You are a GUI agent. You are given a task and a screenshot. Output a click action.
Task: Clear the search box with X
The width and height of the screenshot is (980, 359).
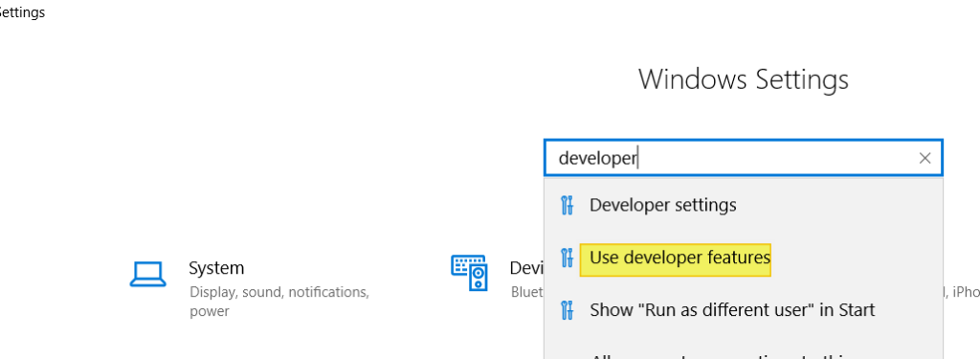click(x=925, y=158)
